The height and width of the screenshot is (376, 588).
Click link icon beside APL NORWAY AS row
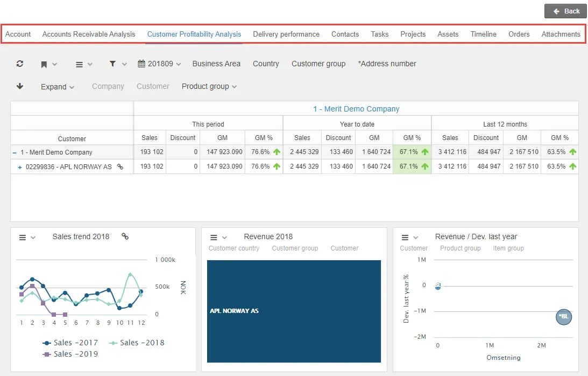point(121,167)
